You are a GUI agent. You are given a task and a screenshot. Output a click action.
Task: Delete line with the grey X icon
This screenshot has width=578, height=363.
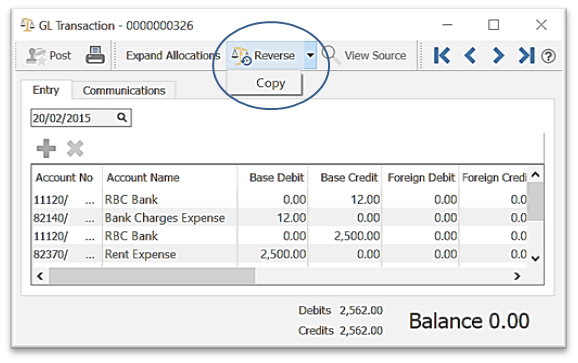[x=75, y=148]
